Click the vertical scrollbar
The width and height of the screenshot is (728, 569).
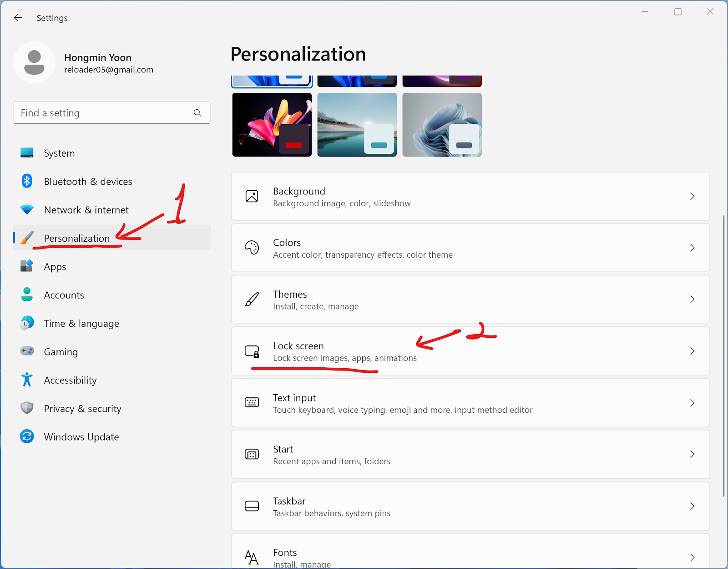click(723, 356)
